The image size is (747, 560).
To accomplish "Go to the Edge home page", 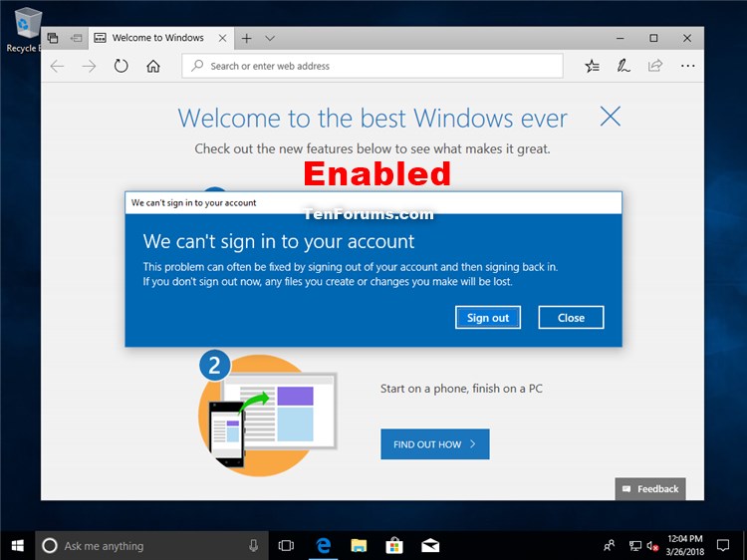I will pyautogui.click(x=153, y=66).
